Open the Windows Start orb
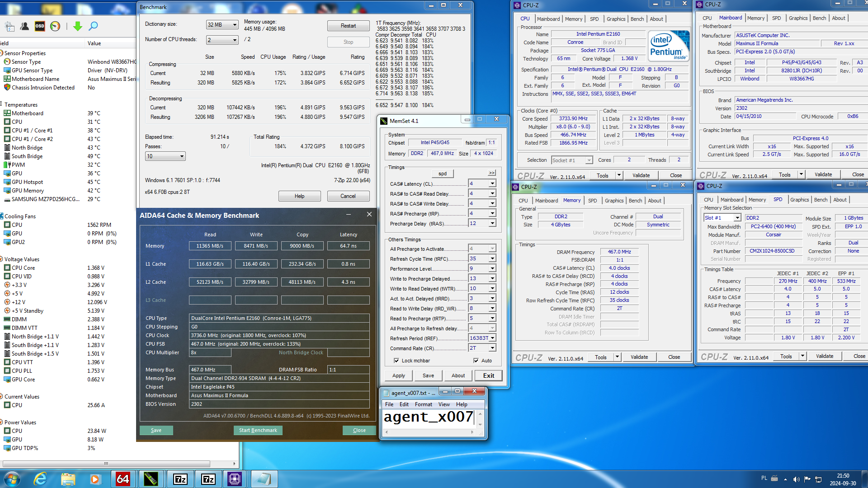Screen dimensions: 868x488 click(x=12, y=479)
